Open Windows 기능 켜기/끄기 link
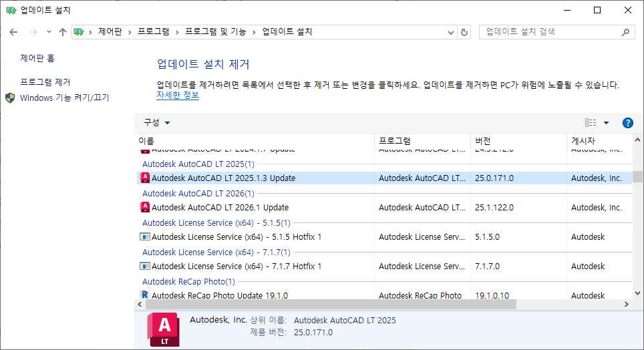The height and width of the screenshot is (350, 644). (64, 98)
